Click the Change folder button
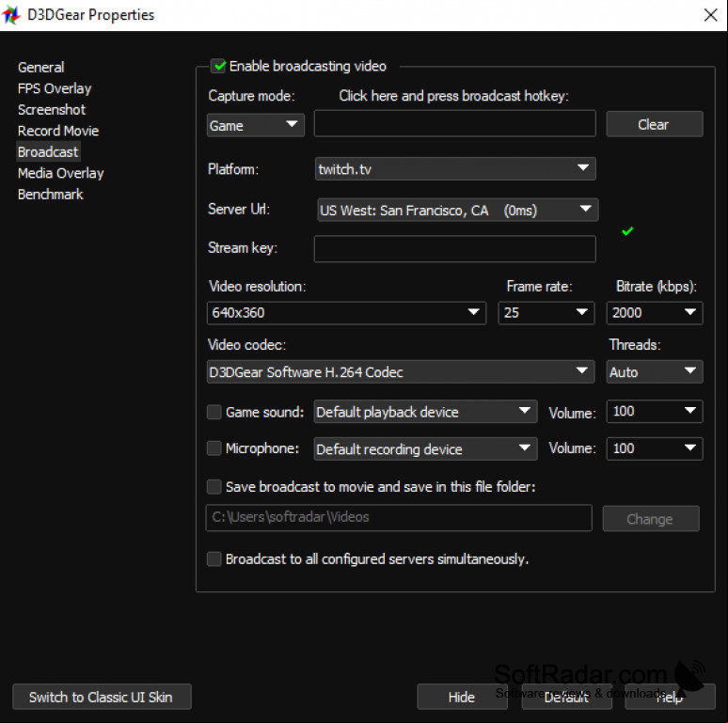728x723 pixels. pos(651,518)
